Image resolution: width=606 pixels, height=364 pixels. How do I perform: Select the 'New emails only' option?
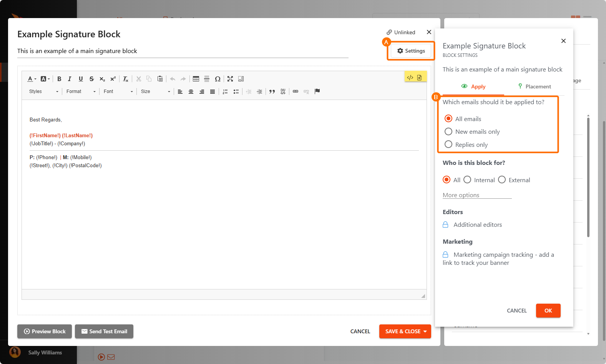pyautogui.click(x=448, y=131)
